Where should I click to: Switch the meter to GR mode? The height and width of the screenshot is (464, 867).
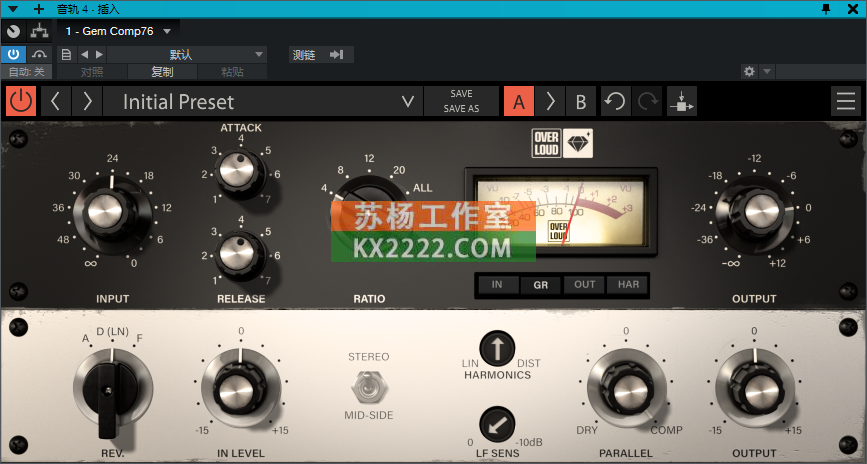click(x=541, y=285)
